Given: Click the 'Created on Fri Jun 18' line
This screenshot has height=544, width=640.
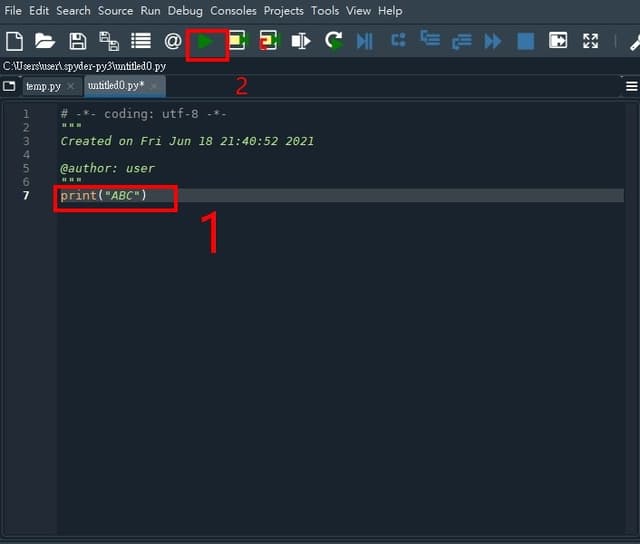Looking at the screenshot, I should tap(187, 141).
